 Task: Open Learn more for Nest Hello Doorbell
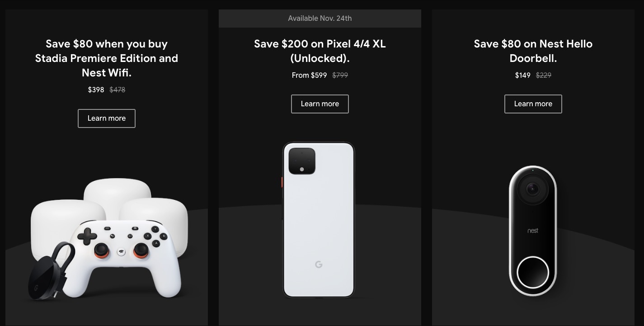pyautogui.click(x=533, y=104)
